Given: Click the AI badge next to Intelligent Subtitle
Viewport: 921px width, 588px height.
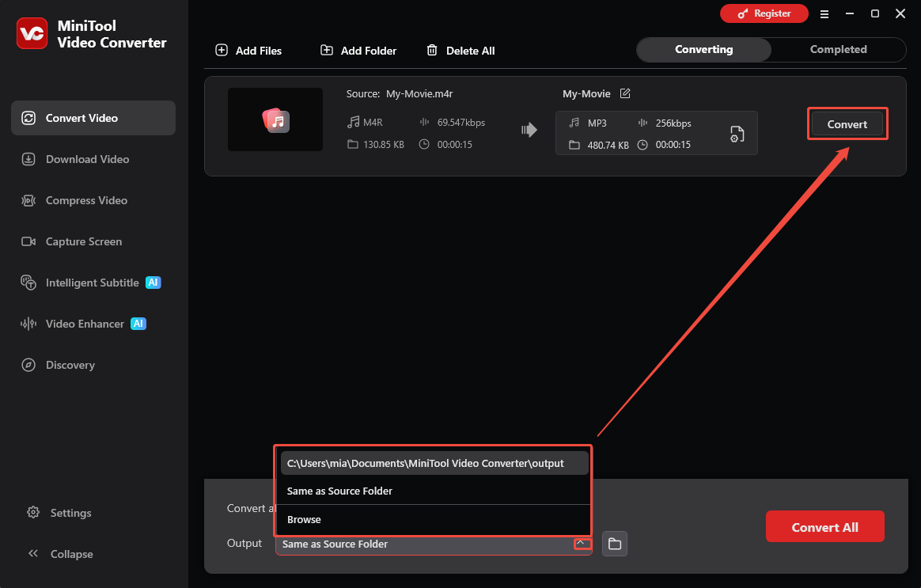Looking at the screenshot, I should (153, 283).
